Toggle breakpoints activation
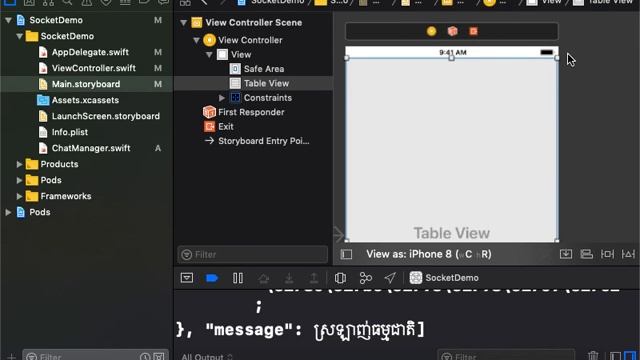Image resolution: width=640 pixels, height=360 pixels. pos(212,278)
